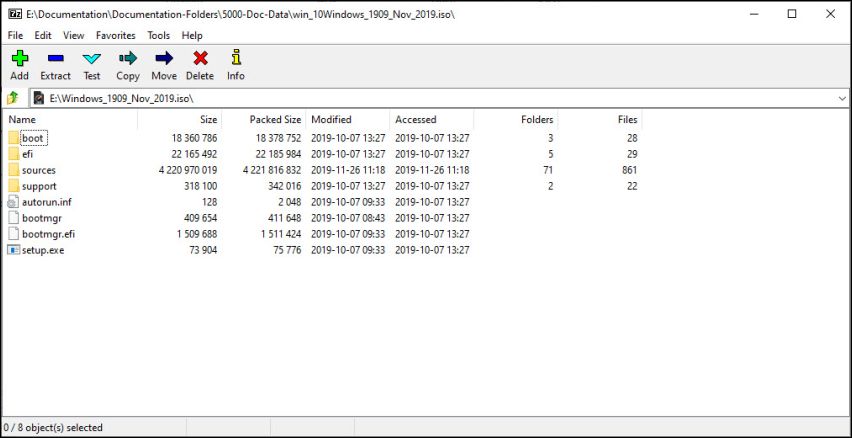
Task: Click sources accessed date '2019-11-26 11:18'
Action: point(432,170)
